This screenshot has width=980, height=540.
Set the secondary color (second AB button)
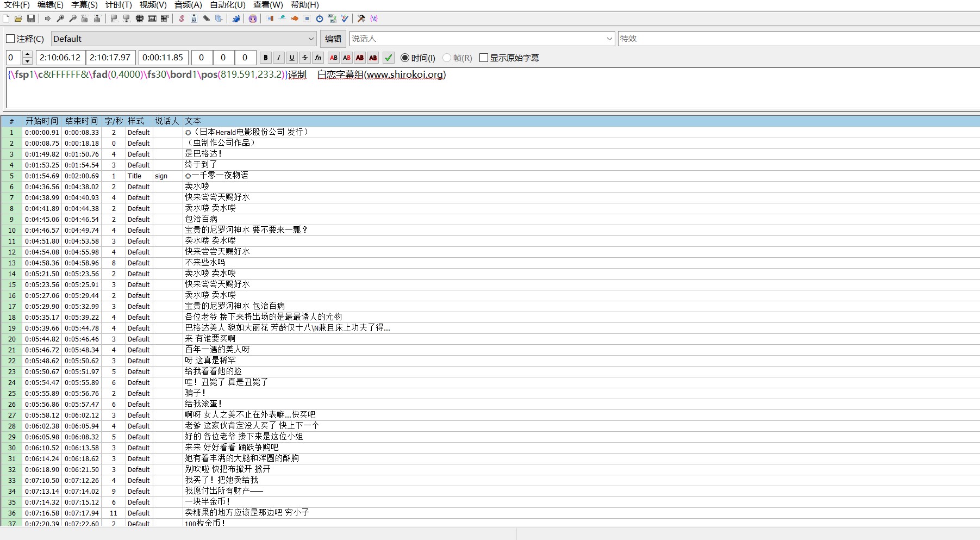point(347,58)
